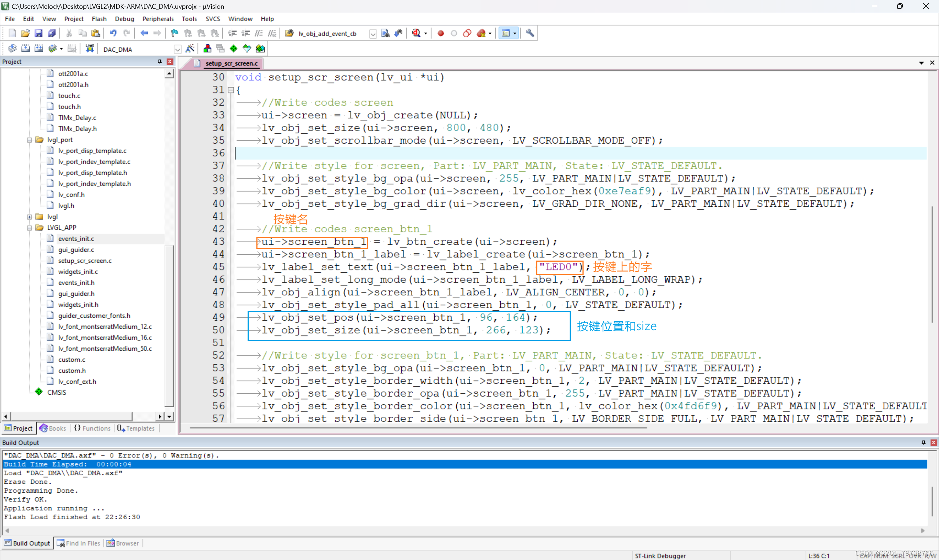This screenshot has width=939, height=560.
Task: Expand the lvgl folder in Project tree
Action: click(x=29, y=217)
